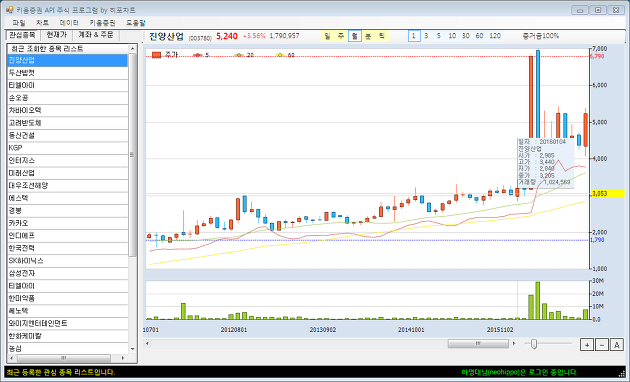This screenshot has width=630, height=382.
Task: Click the stock list vertical scrollbar thumb
Action: click(133, 155)
